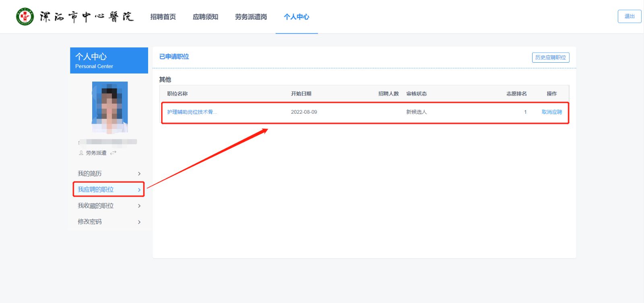
Task: Open 历史应聘职位 history button
Action: [x=550, y=57]
